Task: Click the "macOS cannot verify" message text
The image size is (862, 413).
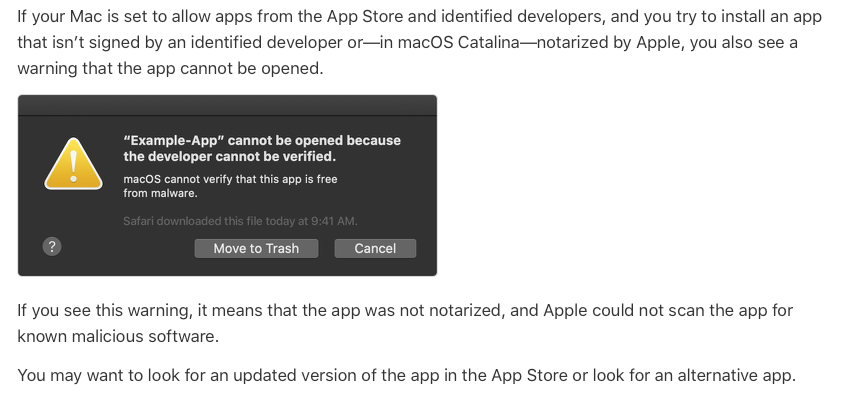Action: (x=230, y=179)
